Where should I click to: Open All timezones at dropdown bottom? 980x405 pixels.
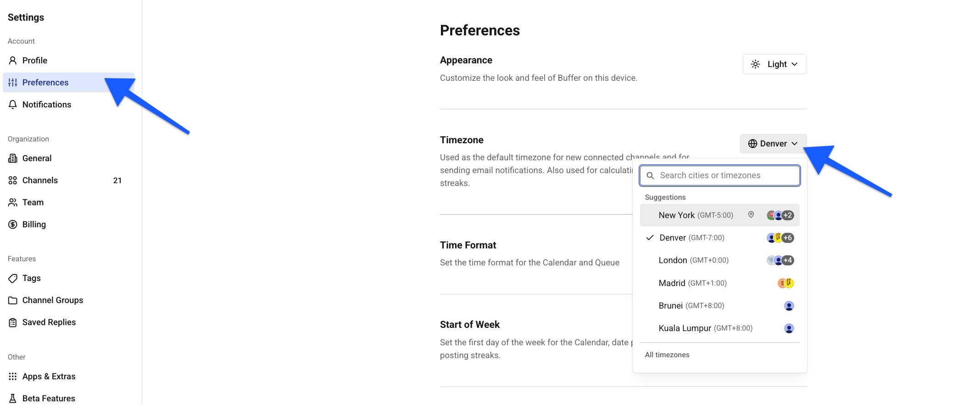click(x=667, y=354)
